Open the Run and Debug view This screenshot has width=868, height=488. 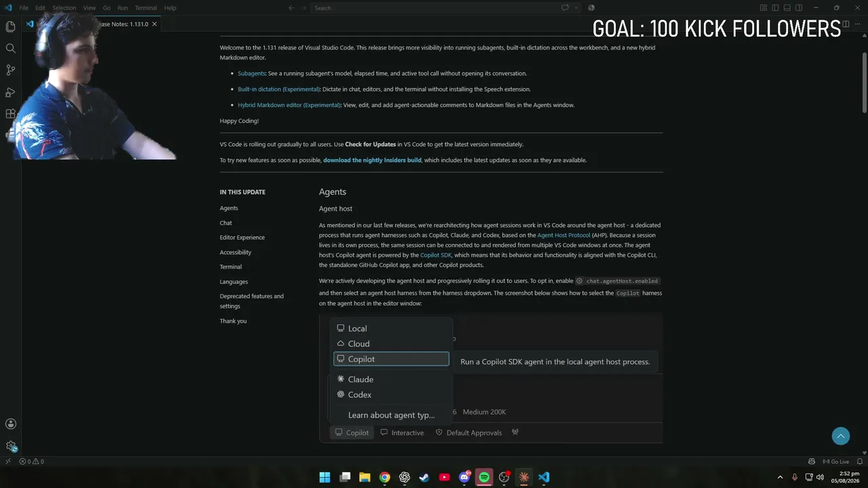point(10,92)
